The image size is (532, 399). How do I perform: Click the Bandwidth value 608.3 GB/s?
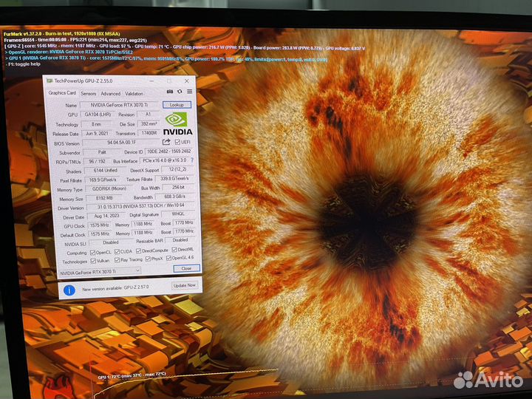coord(175,197)
